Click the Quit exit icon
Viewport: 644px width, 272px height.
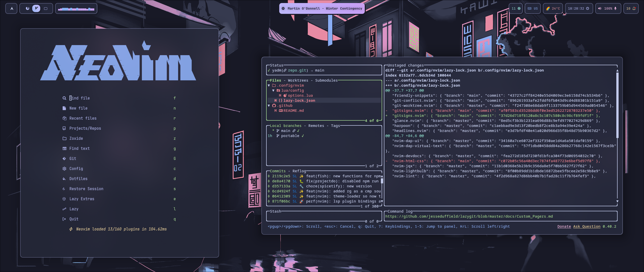click(64, 219)
